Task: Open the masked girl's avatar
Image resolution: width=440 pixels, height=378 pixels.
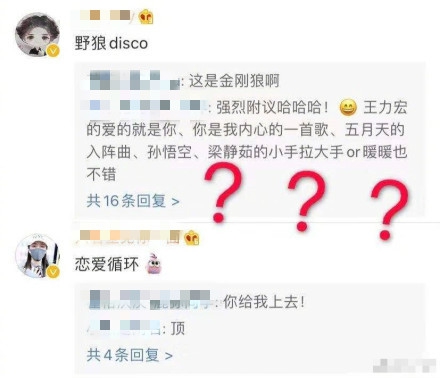Action: 37,256
